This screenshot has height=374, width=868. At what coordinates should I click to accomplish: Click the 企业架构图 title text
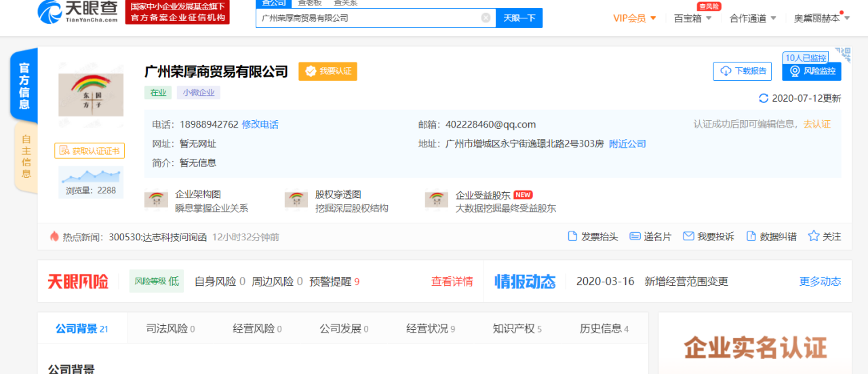198,195
